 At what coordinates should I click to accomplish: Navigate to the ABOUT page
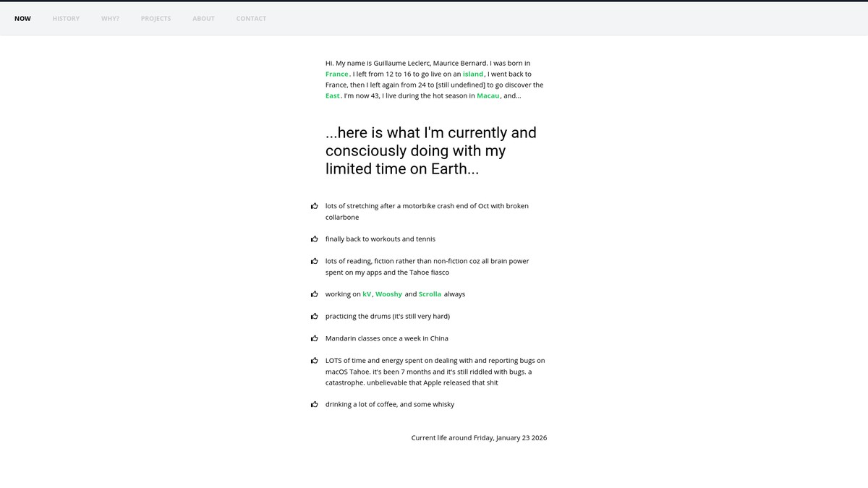[x=203, y=19]
